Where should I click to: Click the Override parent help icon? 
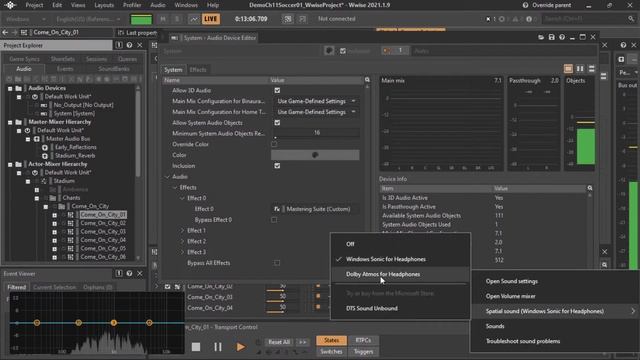[525, 5]
